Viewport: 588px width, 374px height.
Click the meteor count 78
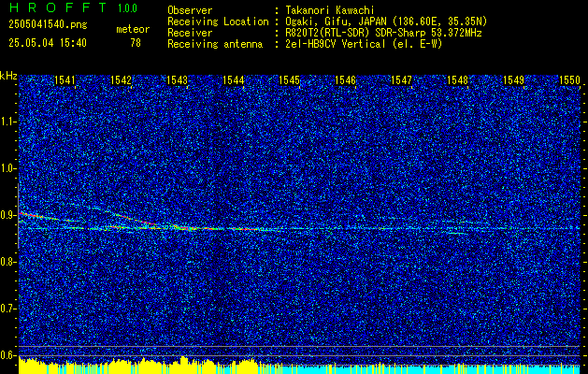[136, 43]
